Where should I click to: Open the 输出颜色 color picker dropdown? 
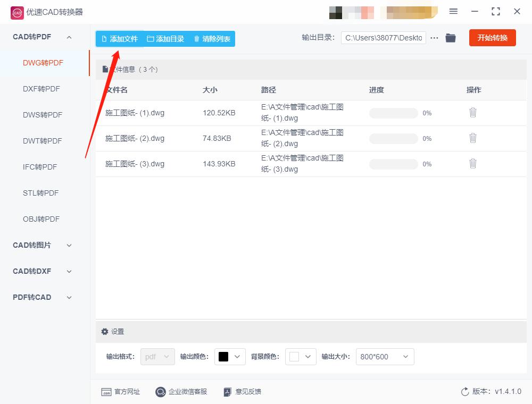[x=230, y=357]
